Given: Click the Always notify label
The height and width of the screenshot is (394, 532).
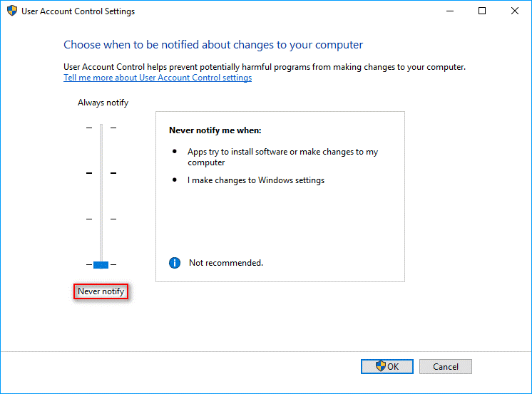Looking at the screenshot, I should (x=103, y=103).
